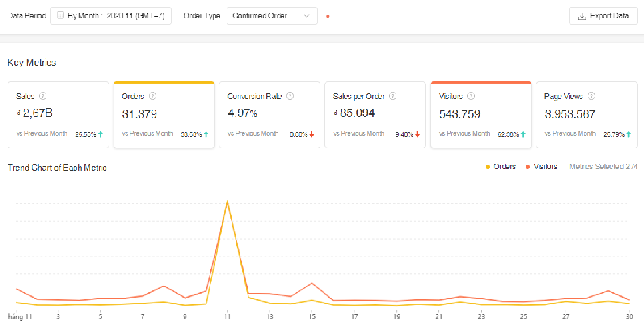This screenshot has height=332, width=644.
Task: Open the Order Type dropdown
Action: pyautogui.click(x=272, y=16)
